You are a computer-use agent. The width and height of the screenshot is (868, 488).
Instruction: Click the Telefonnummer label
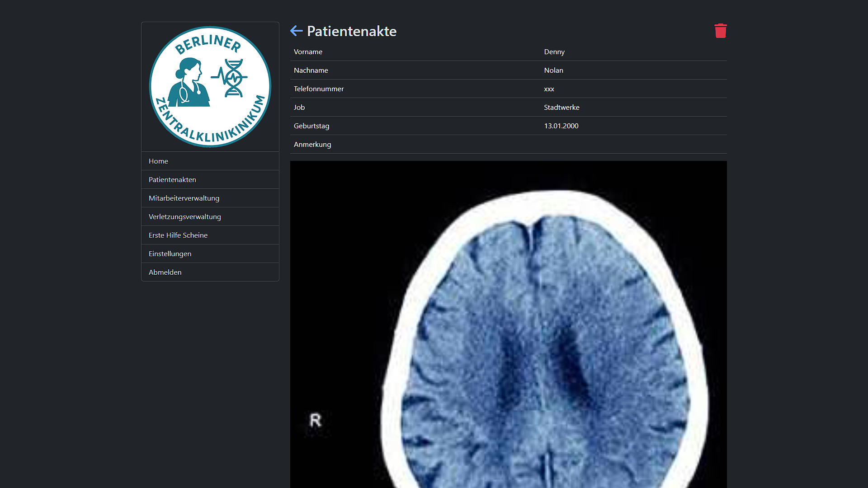coord(318,89)
